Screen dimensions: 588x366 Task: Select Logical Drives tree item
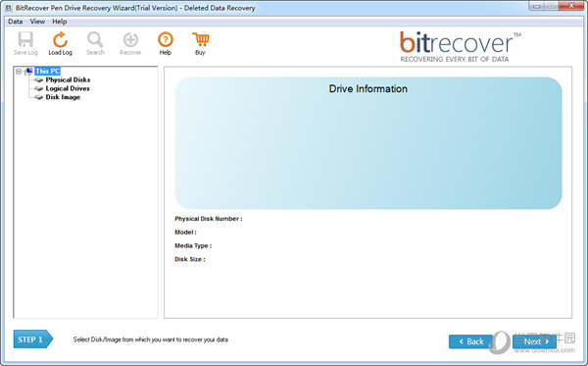pyautogui.click(x=68, y=88)
